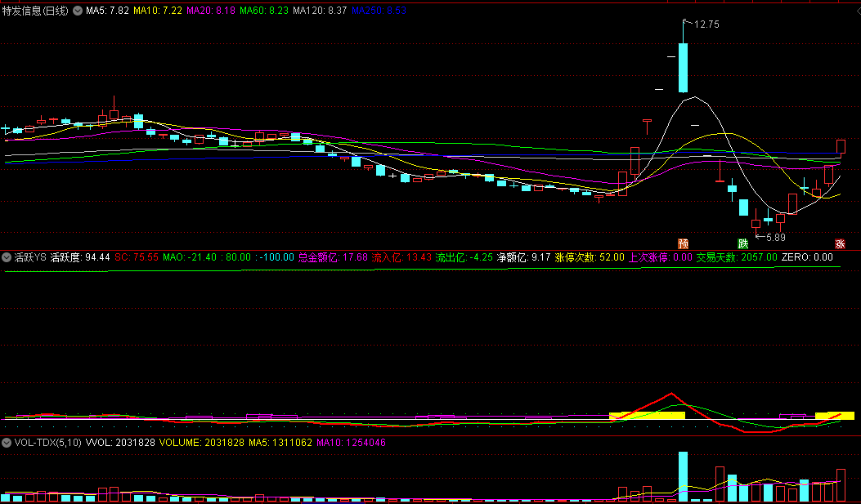The width and height of the screenshot is (861, 504).
Task: Click the 特发信息(日线) chart title
Action: (35, 11)
